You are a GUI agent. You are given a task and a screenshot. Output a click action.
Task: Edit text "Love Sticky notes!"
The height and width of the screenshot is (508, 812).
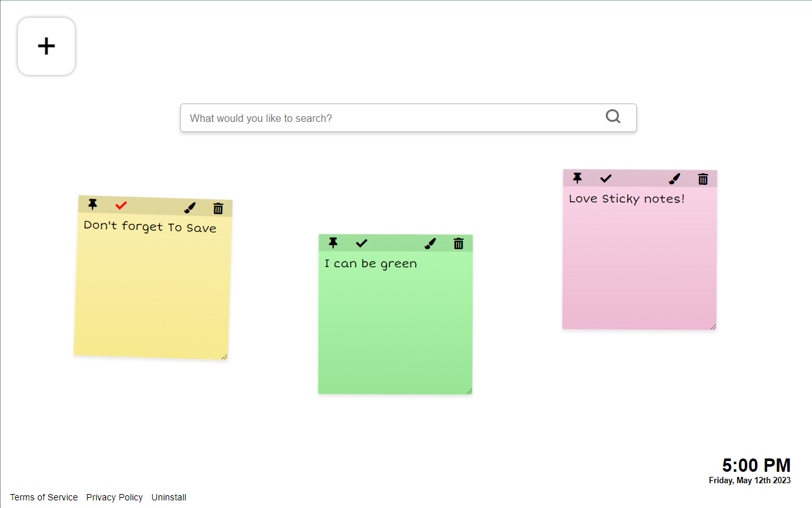coord(627,199)
